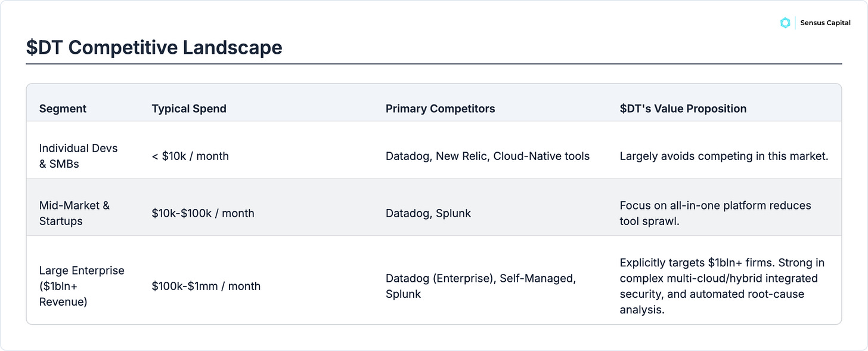Click the $DT Competitive Landscape title

pos(154,47)
